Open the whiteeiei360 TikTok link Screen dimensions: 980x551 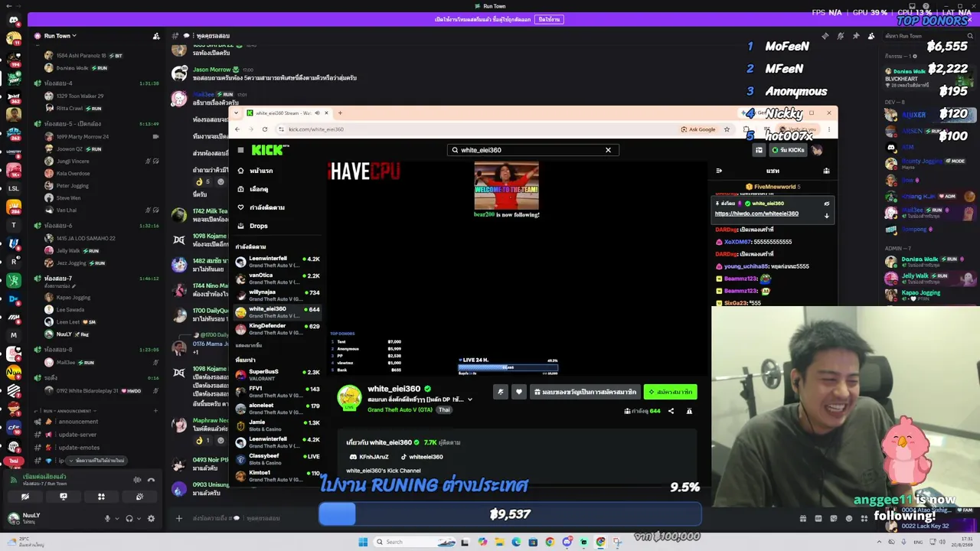(x=420, y=457)
